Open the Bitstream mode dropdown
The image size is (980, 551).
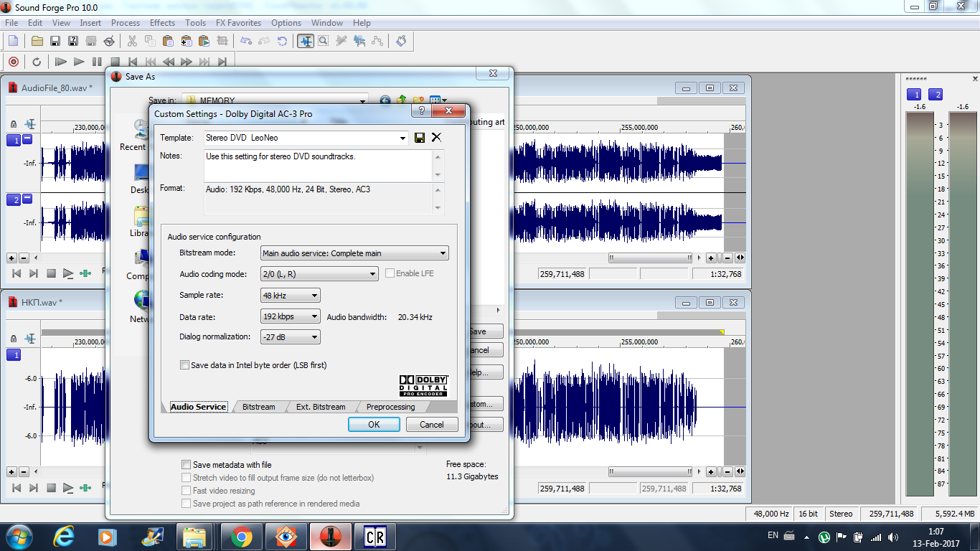click(443, 253)
